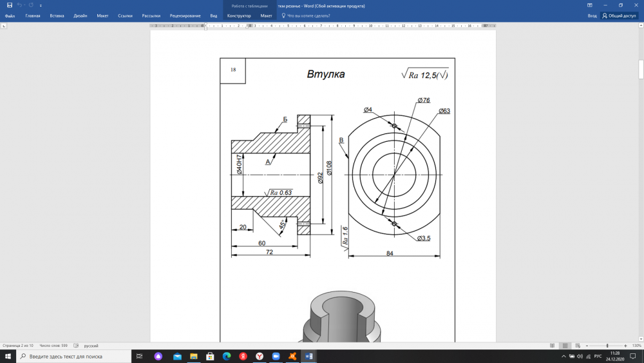Open the table tools Макет tab
Viewport: 644px width, 363px height.
[266, 15]
